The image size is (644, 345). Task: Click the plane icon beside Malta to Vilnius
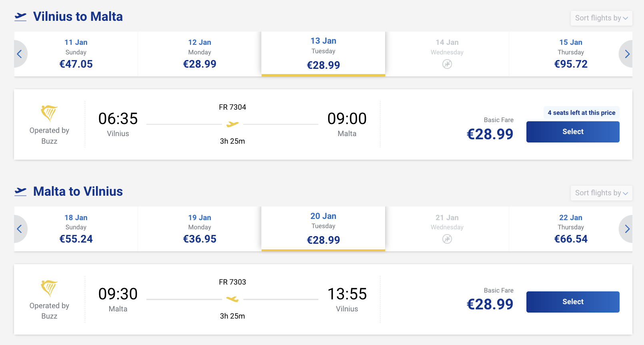pos(20,191)
